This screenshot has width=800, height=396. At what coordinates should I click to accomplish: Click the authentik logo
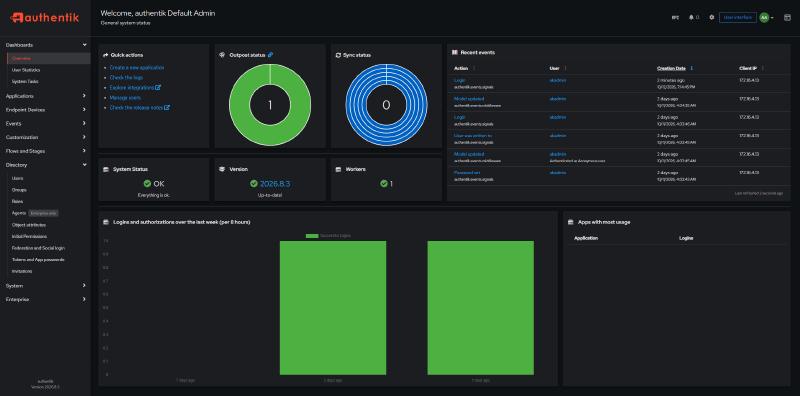point(45,18)
